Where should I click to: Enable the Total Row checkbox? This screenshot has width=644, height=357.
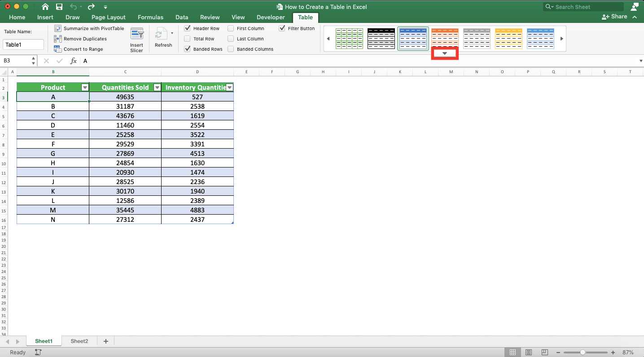click(x=188, y=39)
